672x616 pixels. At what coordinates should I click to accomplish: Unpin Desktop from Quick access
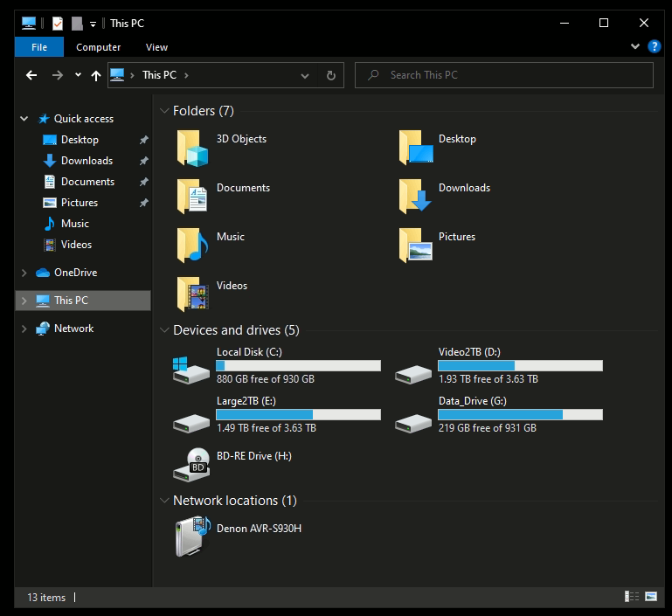coord(143,140)
